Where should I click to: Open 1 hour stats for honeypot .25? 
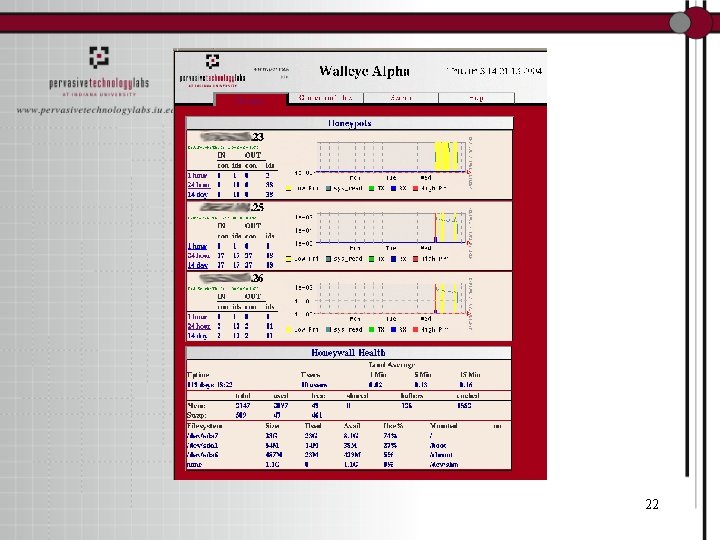197,246
